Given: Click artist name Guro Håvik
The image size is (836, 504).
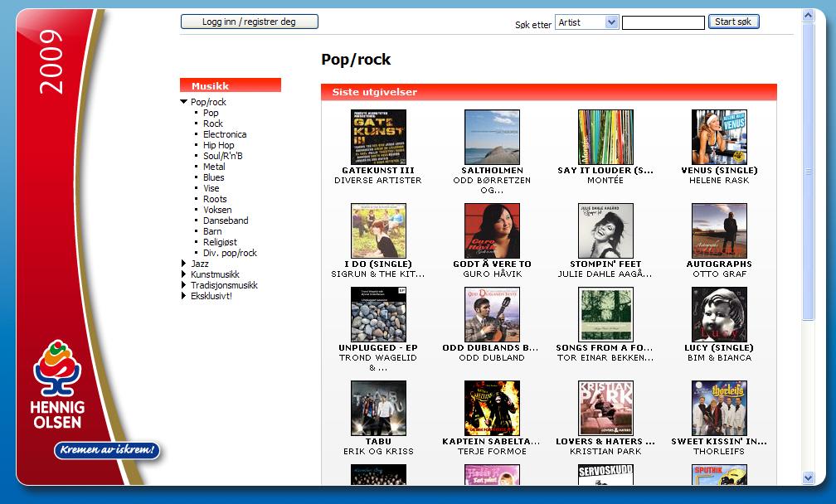Looking at the screenshot, I should point(492,274).
